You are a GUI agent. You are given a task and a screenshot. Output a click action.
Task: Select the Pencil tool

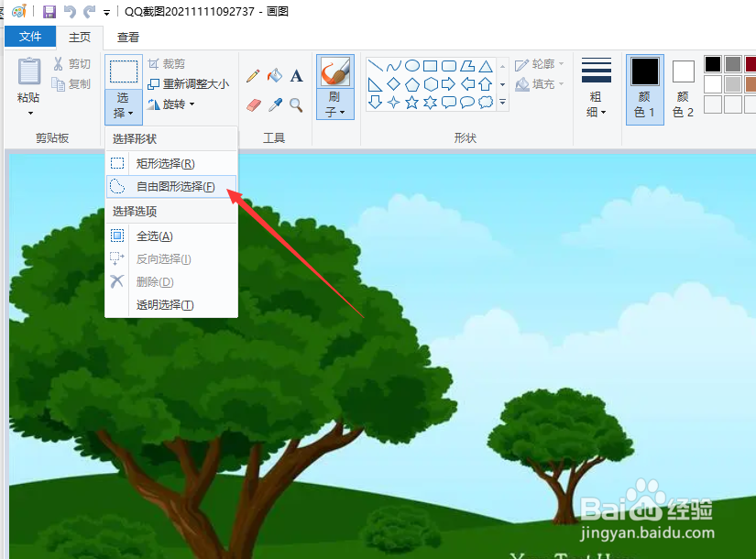pyautogui.click(x=254, y=75)
